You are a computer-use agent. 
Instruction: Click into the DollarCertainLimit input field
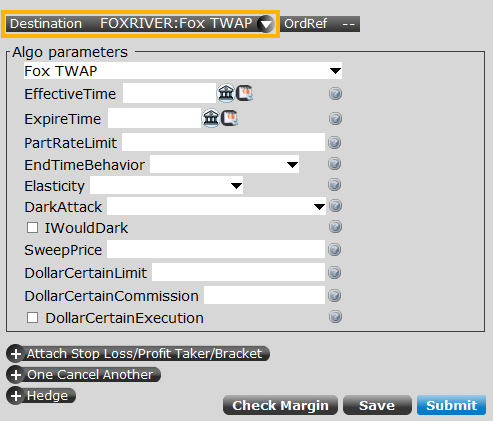click(x=238, y=272)
